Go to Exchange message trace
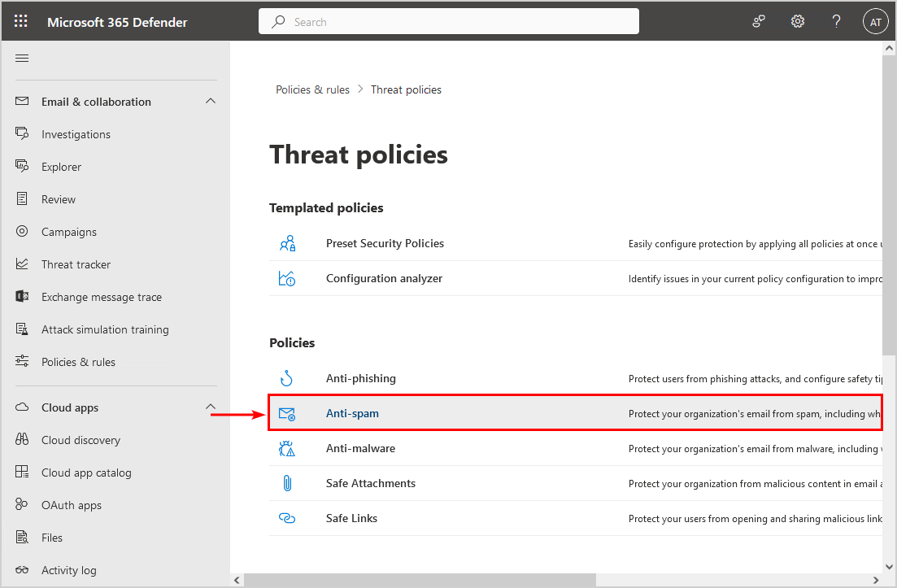Image resolution: width=897 pixels, height=588 pixels. [x=101, y=297]
